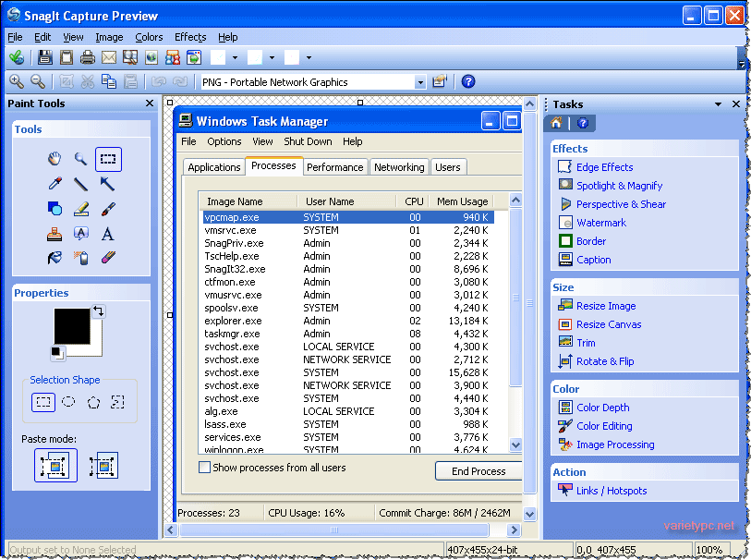Image resolution: width=751 pixels, height=560 pixels.
Task: Choose the polygon selection shape
Action: [x=93, y=402]
